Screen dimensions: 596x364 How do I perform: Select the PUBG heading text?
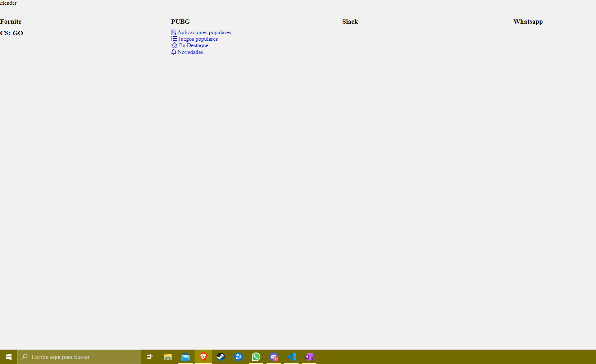[181, 22]
